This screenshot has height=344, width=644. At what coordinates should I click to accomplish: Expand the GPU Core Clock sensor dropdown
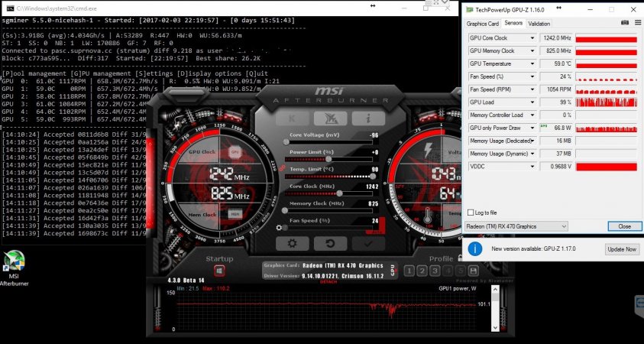coord(532,37)
